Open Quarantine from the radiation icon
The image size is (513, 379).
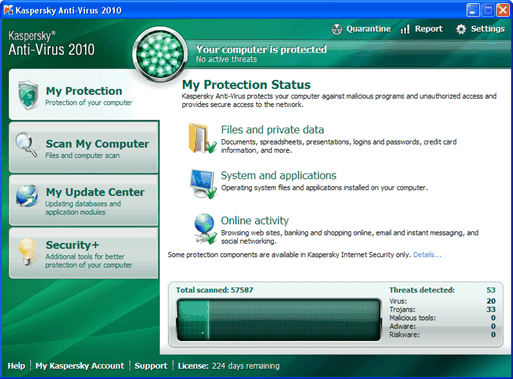337,29
